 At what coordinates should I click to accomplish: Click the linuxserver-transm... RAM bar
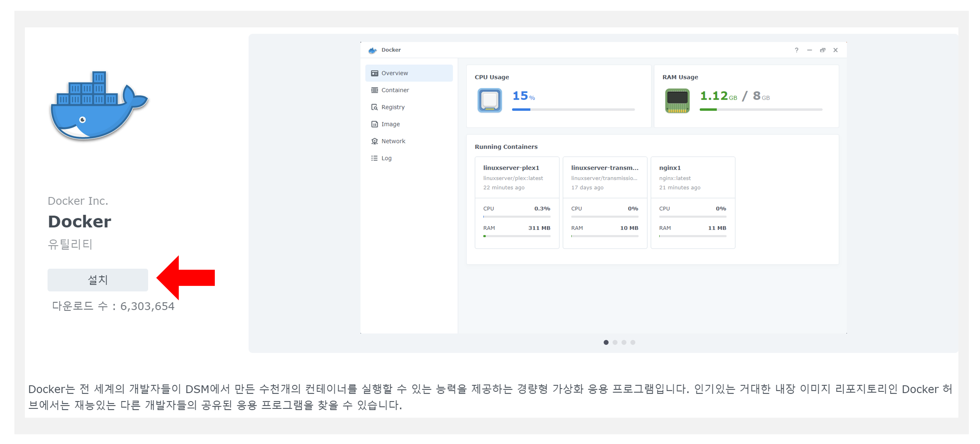[604, 236]
